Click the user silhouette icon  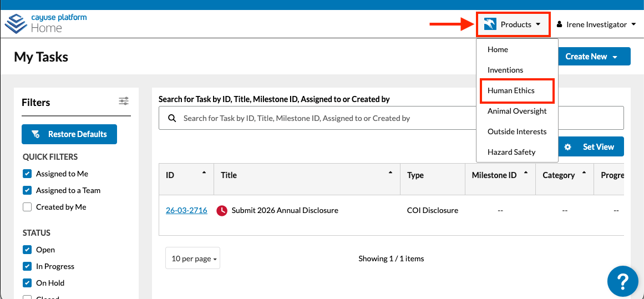tap(559, 24)
